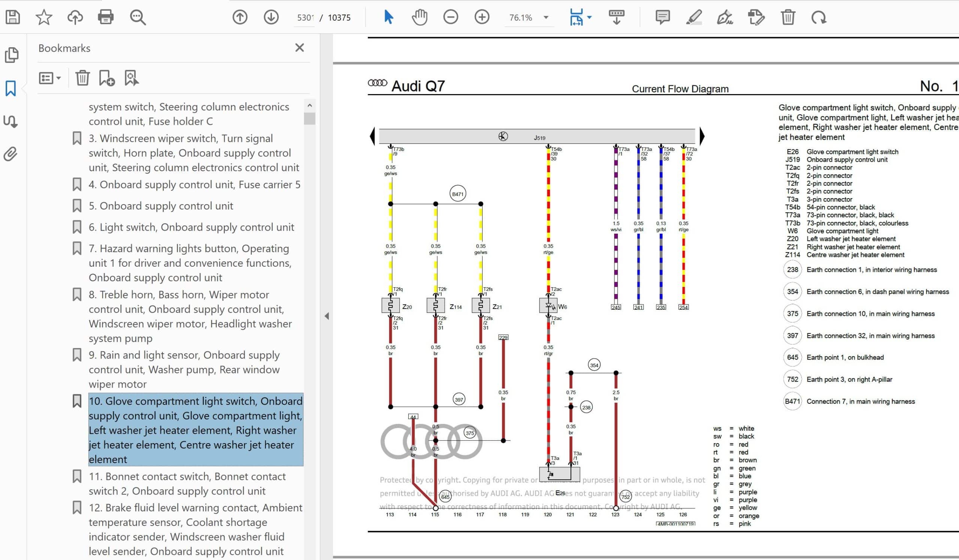Select the Highlight text tool
Screen dimensions: 959x560
click(x=694, y=17)
